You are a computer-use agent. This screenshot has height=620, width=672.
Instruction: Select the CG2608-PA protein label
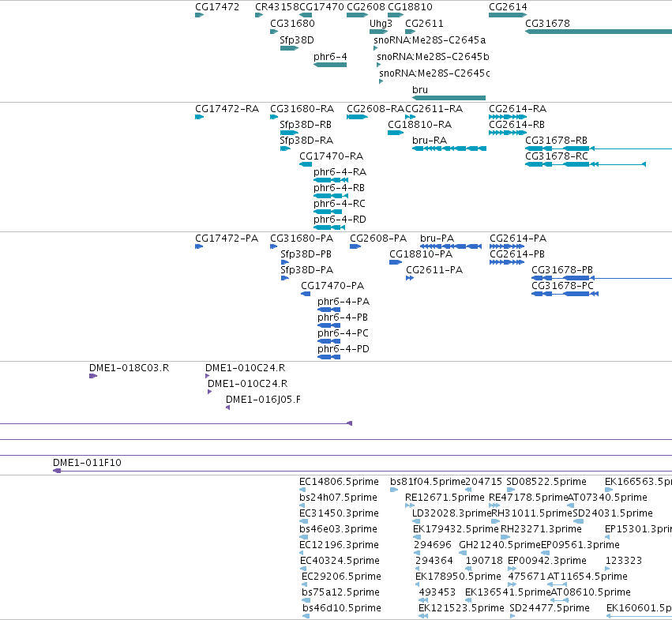(x=378, y=239)
